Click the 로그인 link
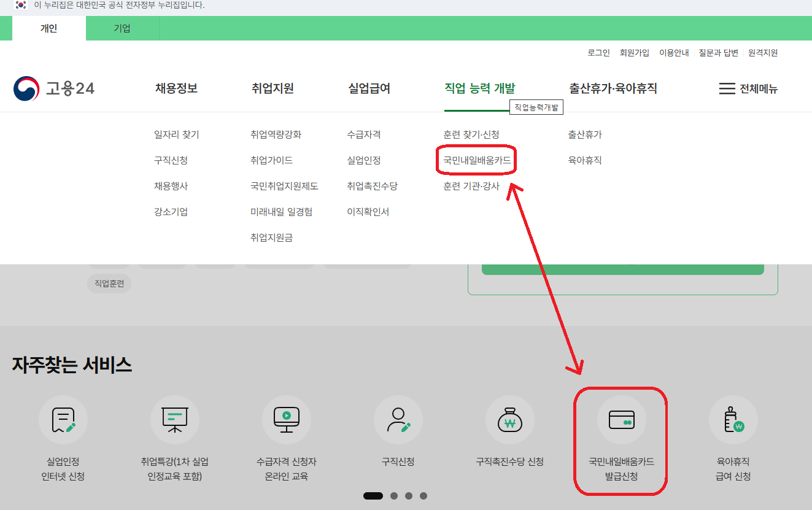812x510 pixels. (597, 53)
